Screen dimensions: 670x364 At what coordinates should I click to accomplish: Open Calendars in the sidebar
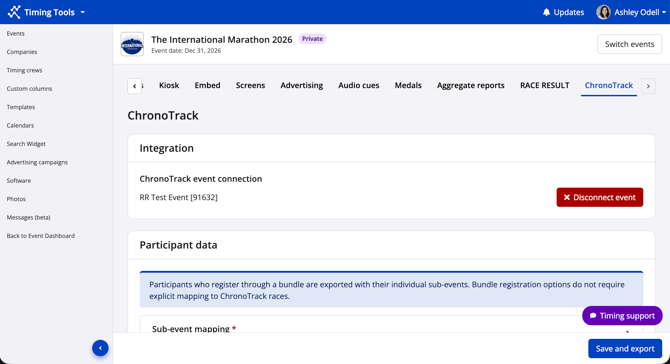20,125
